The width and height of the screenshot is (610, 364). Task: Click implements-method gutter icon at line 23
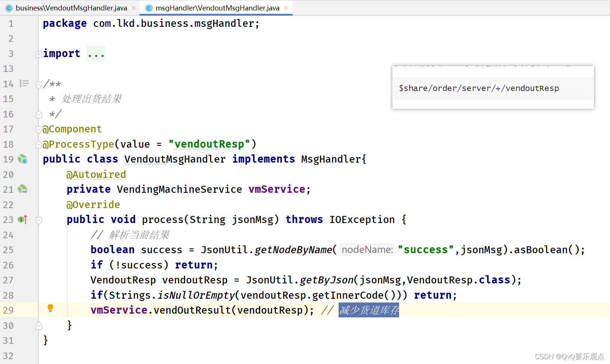[23, 220]
